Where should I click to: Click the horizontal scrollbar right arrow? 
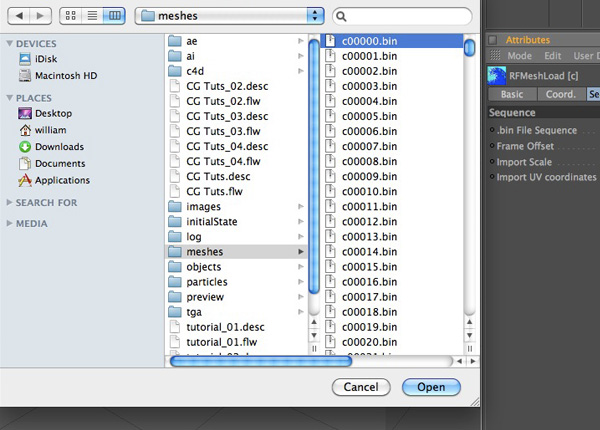[473, 361]
